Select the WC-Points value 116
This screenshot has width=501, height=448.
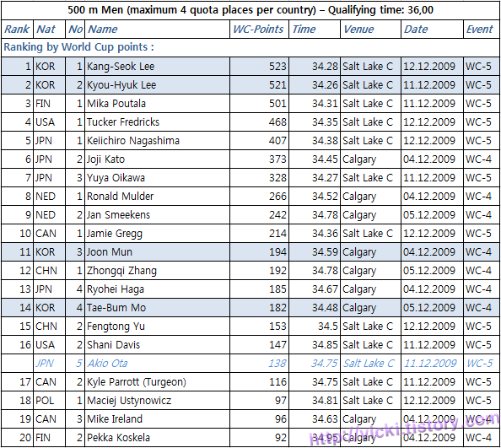tap(277, 381)
